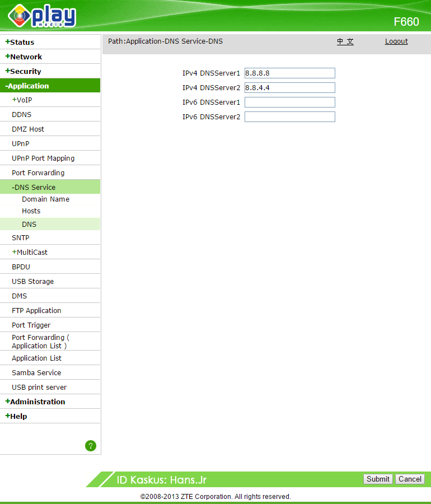Focus the IPv4 DNSServer1 input field
This screenshot has width=431, height=504.
(x=290, y=73)
